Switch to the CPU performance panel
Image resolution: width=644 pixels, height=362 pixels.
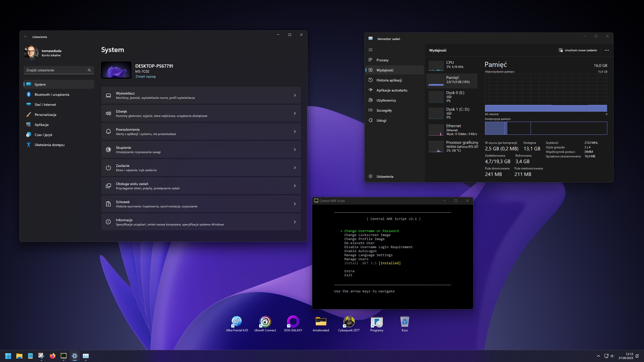(x=453, y=65)
